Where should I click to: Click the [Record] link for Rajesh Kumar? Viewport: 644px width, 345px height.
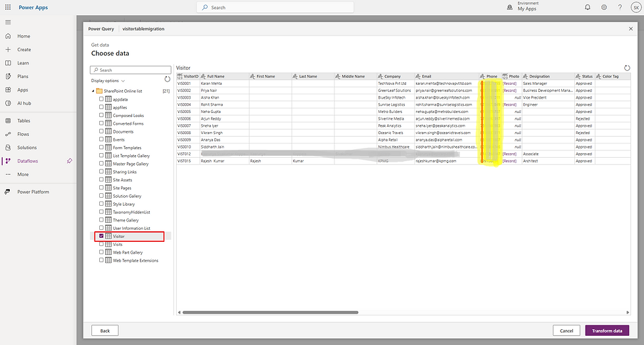[509, 161]
